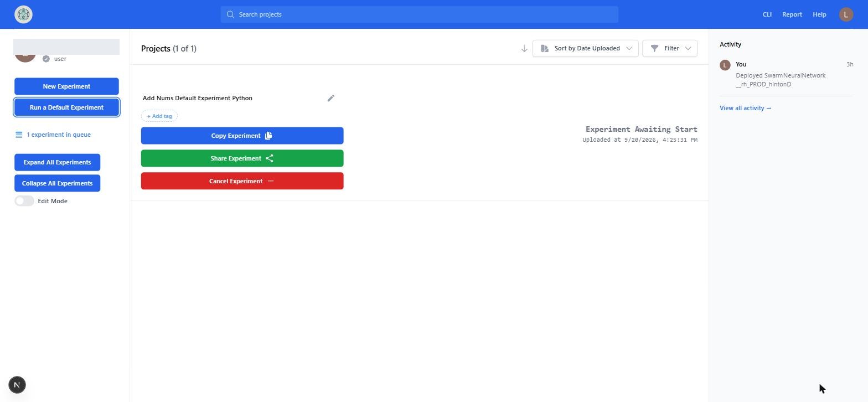Open the Report menu item
The height and width of the screenshot is (402, 868).
792,14
